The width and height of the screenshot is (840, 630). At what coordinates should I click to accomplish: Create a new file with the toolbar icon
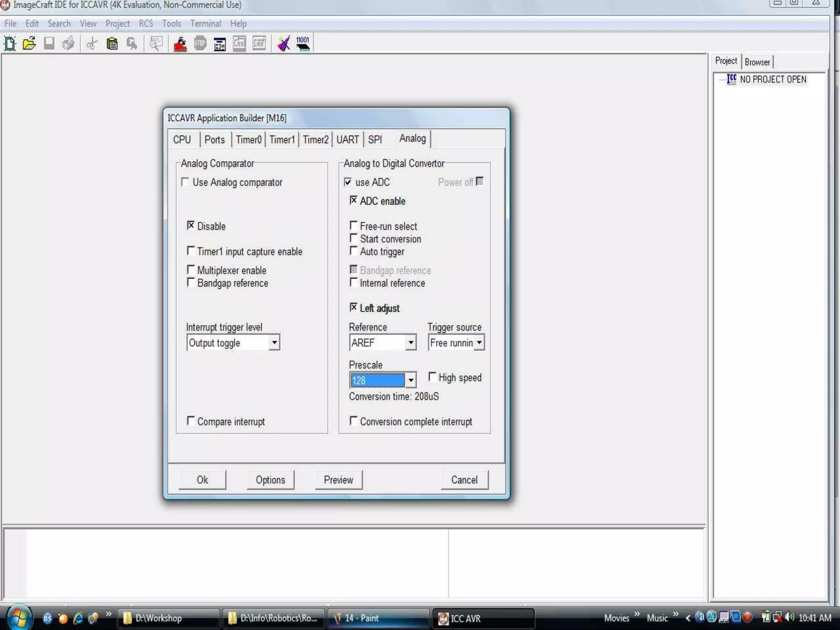coord(10,43)
